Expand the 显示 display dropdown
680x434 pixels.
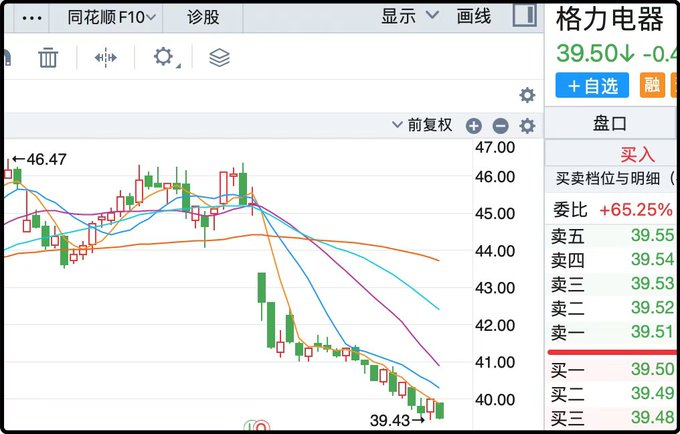coord(410,16)
